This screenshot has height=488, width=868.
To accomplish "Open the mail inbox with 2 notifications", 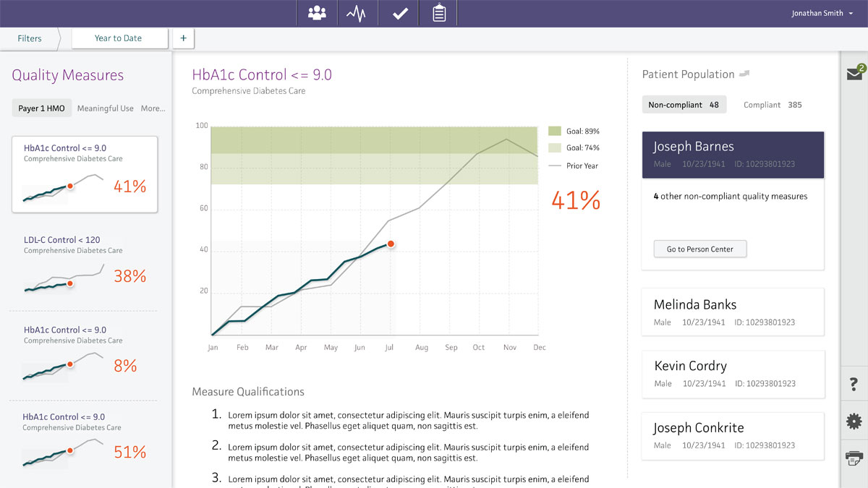I will click(854, 74).
